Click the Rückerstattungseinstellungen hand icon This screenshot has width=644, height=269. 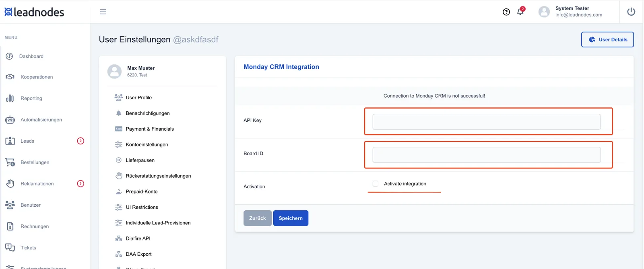[x=119, y=176]
